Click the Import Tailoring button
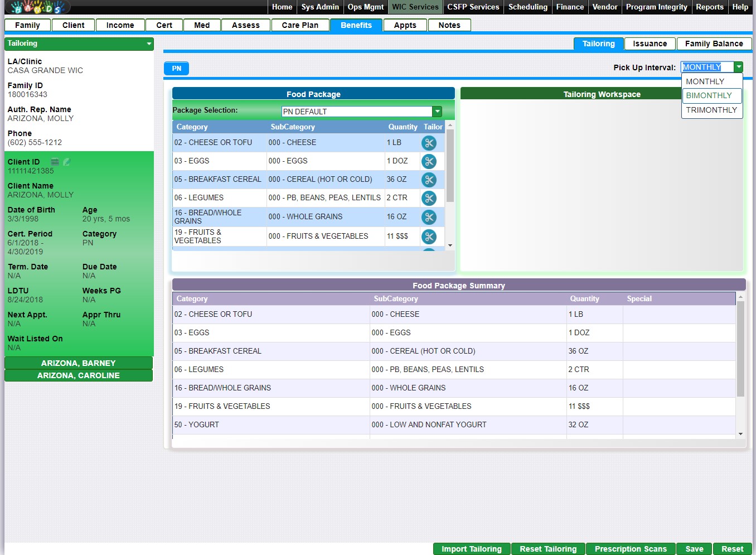756x555 pixels. pos(471,549)
